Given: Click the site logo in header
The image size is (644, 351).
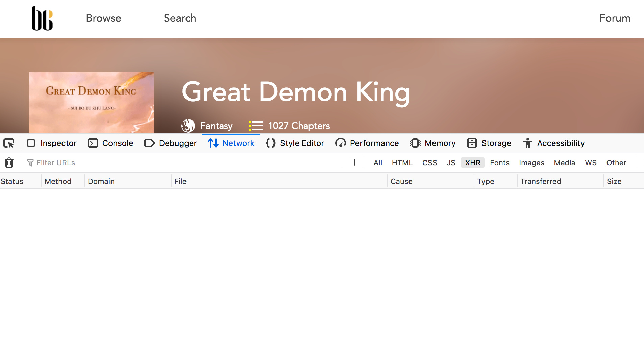Looking at the screenshot, I should pos(42,18).
